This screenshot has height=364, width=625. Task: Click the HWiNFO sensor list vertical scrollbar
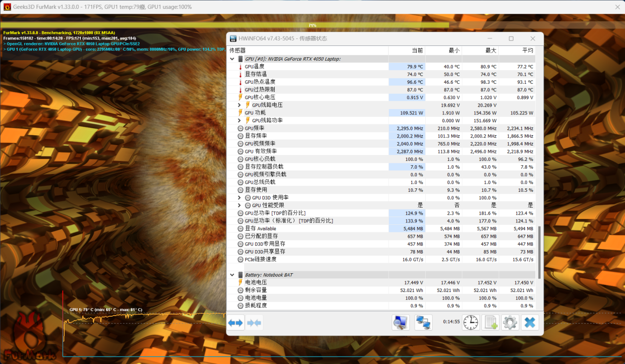coord(539,253)
